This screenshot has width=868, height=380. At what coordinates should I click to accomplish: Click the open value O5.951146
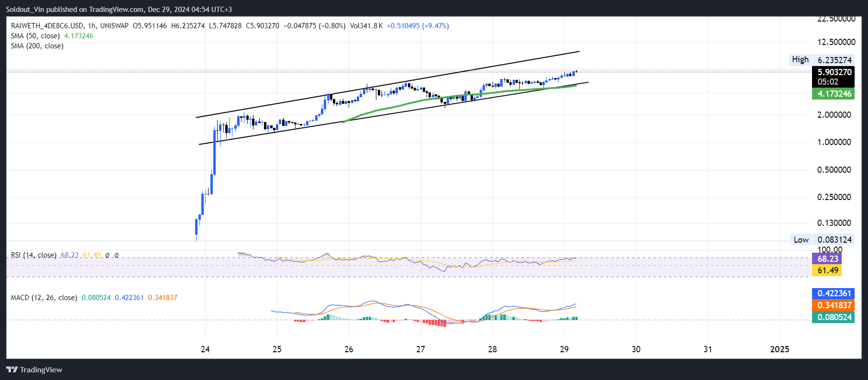(x=150, y=26)
